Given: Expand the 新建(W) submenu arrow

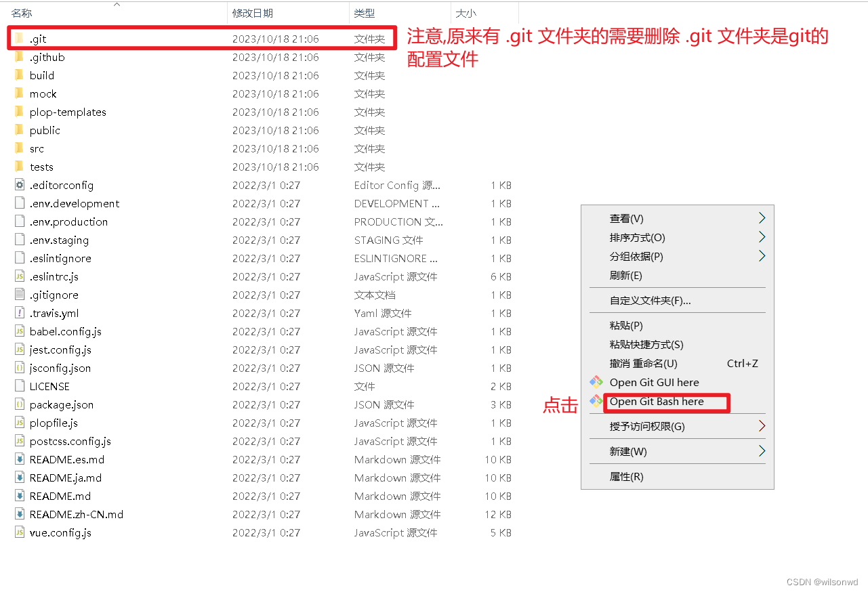Looking at the screenshot, I should coord(762,451).
